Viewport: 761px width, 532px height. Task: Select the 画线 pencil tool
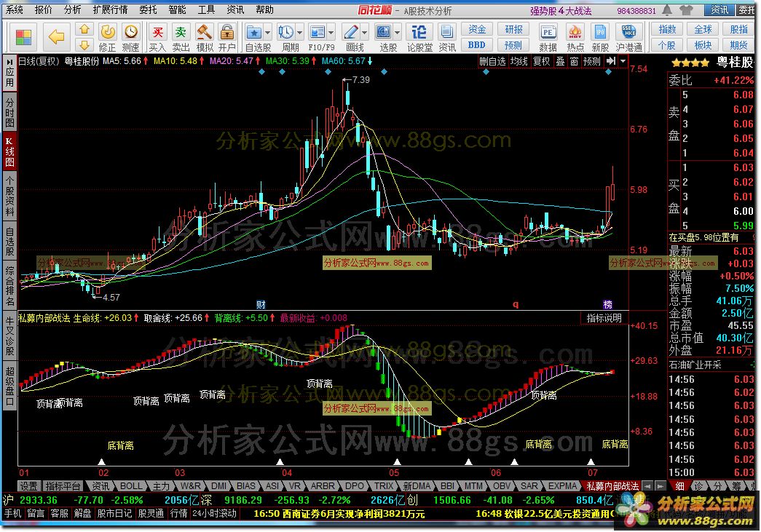pos(350,32)
